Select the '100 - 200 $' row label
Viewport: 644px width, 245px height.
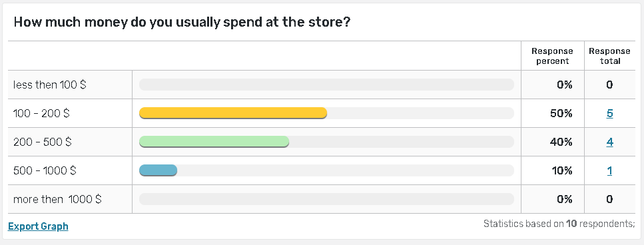coord(41,113)
